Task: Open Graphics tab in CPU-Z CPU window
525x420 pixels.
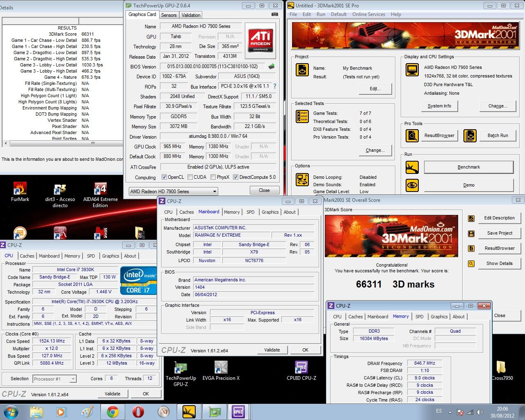Action: [110, 256]
